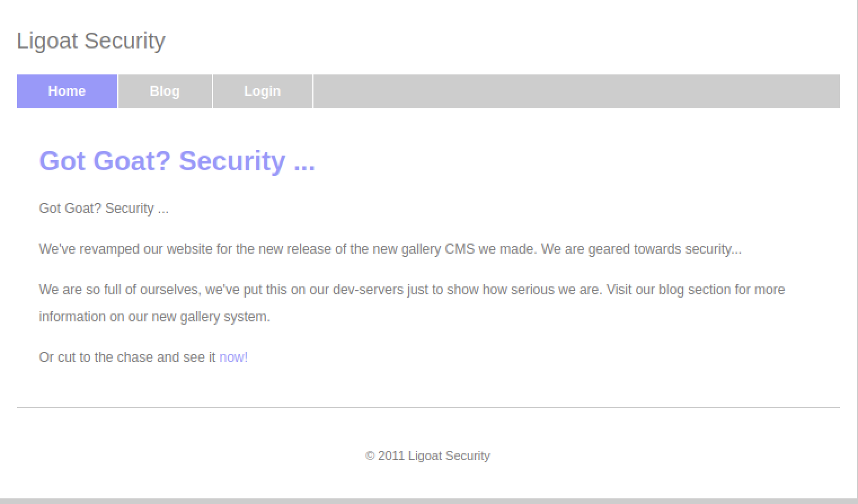858x504 pixels.
Task: Click the word "dev-servers" in paragraph
Action: (x=368, y=290)
